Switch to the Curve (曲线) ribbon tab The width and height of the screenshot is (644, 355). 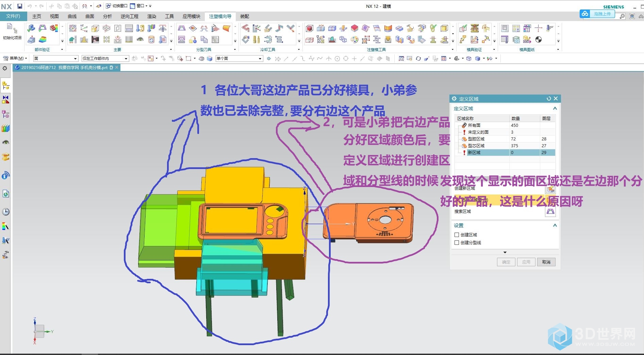point(72,16)
